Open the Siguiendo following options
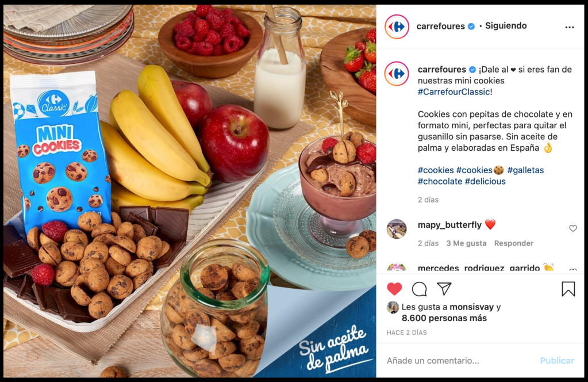Image resolution: width=588 pixels, height=382 pixels. [x=506, y=26]
